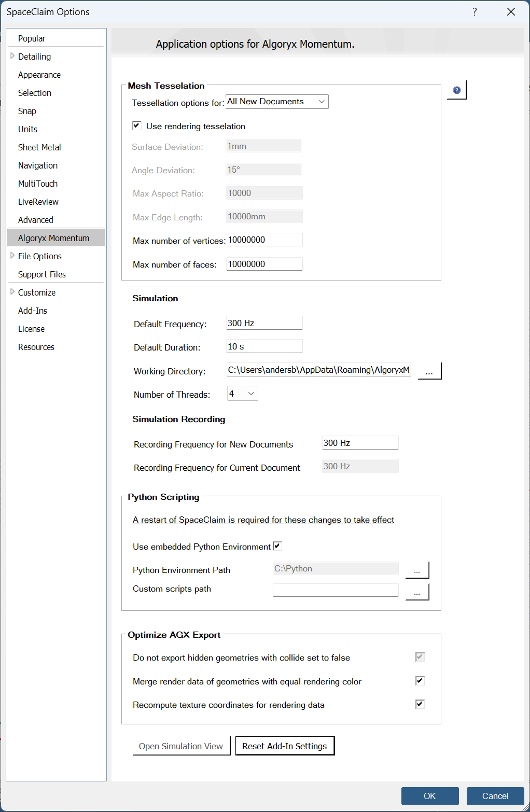Image resolution: width=530 pixels, height=812 pixels.
Task: Click the blue help question-mark icon
Action: click(x=457, y=90)
